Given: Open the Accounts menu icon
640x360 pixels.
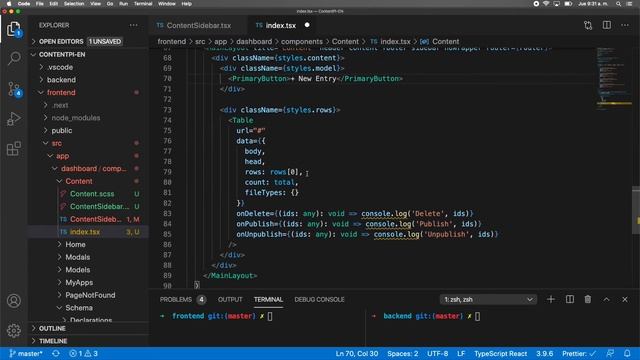Looking at the screenshot, I should click(x=14, y=301).
